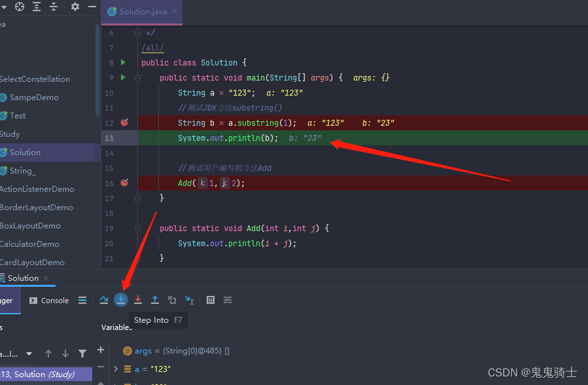Click the project panel locate target icon
This screenshot has height=385, width=588.
tap(20, 7)
